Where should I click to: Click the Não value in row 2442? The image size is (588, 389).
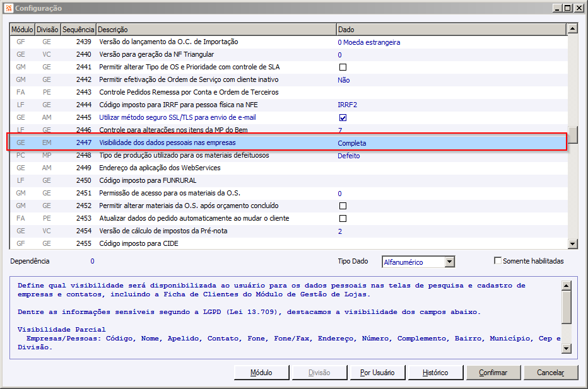click(x=343, y=80)
